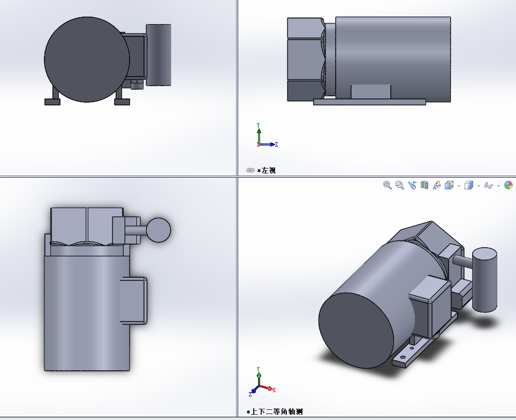This screenshot has height=420, width=516.
Task: Toggle the Section View tool
Action: [x=424, y=185]
